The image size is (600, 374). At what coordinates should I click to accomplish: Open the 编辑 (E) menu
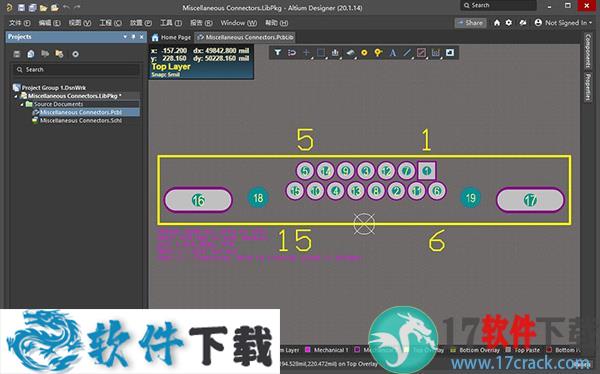click(49, 23)
